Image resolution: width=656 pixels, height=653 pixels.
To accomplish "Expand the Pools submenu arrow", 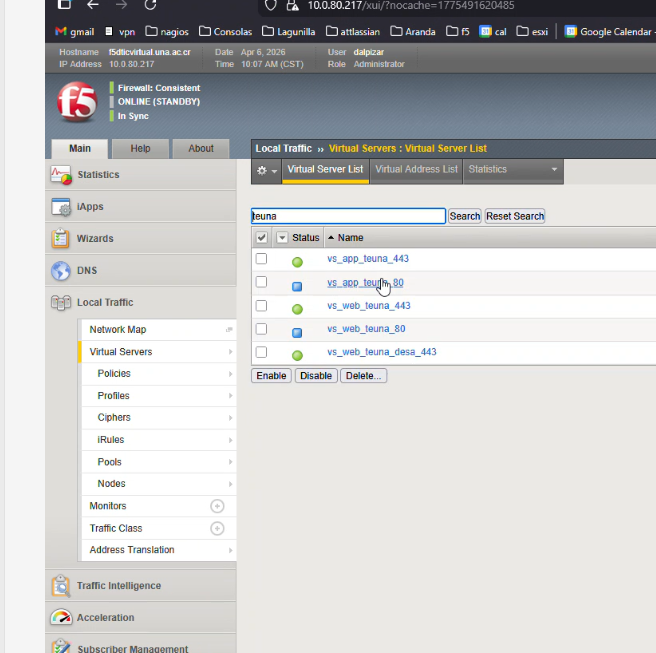I will pyautogui.click(x=230, y=462).
